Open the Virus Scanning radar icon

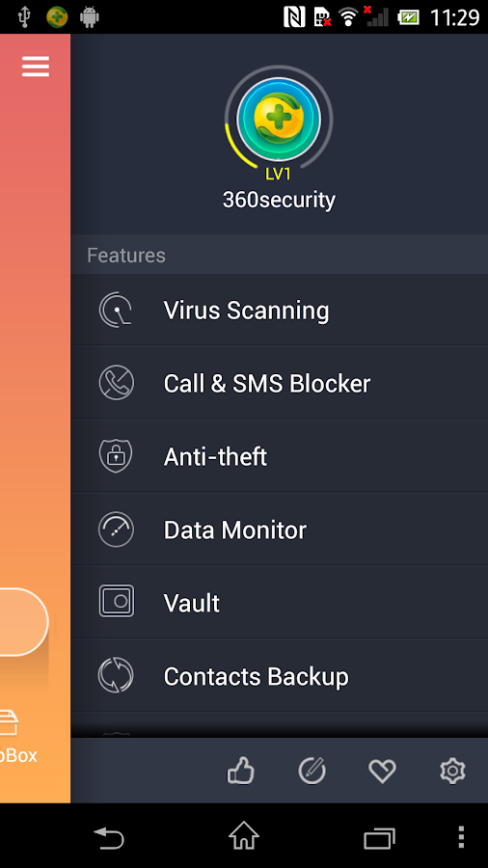click(116, 310)
